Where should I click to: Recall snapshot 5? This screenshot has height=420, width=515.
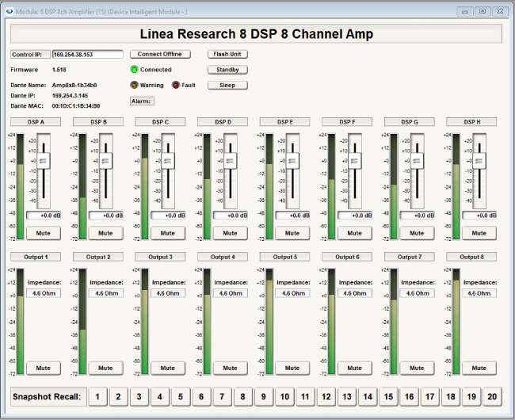point(181,397)
